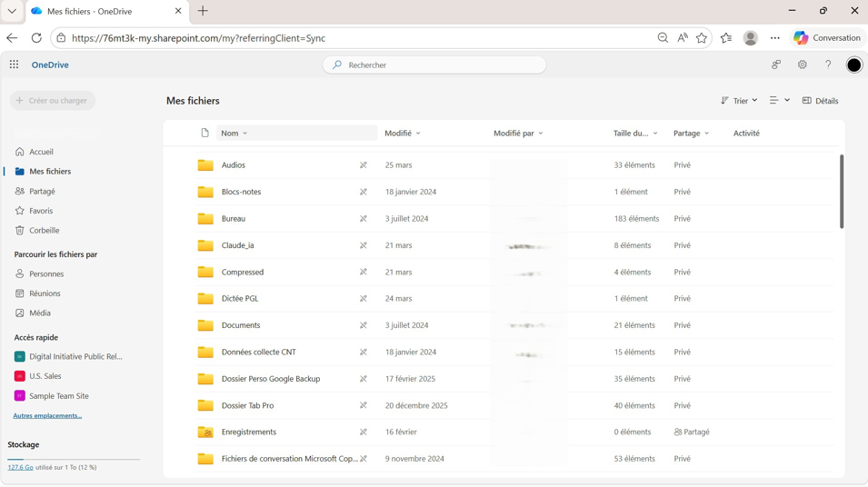Open the Détails pane button

pyautogui.click(x=820, y=101)
